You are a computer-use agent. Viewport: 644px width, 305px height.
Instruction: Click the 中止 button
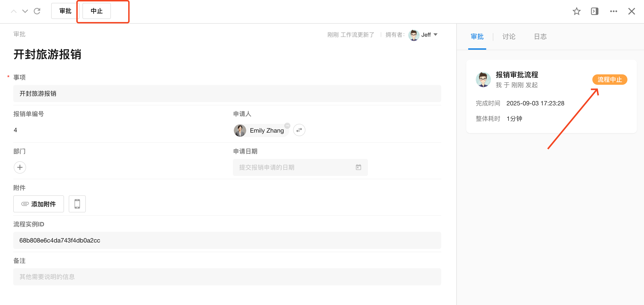click(96, 11)
